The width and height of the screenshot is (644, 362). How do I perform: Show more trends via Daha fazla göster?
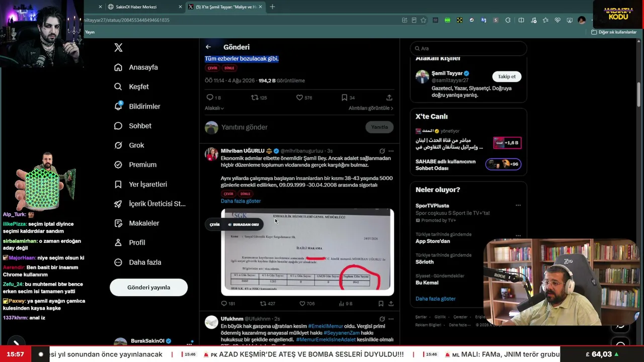(x=435, y=299)
